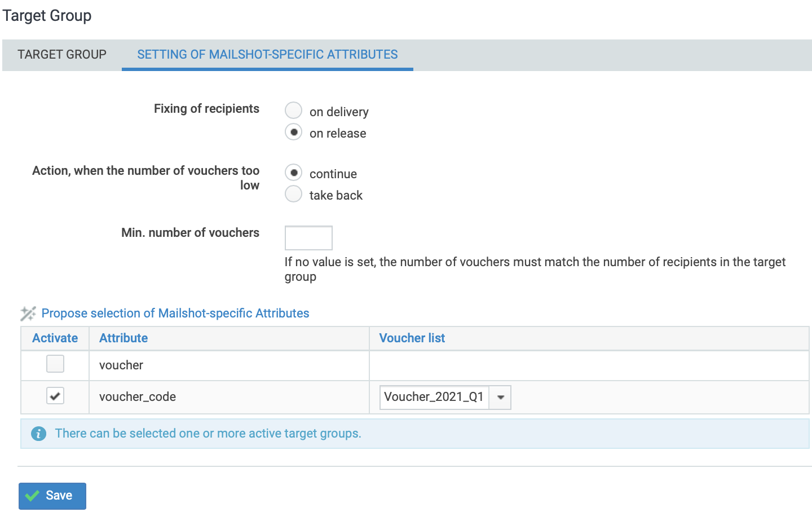Viewport: 812px width, 512px height.
Task: Click the voucher_code attribute row label
Action: click(138, 397)
